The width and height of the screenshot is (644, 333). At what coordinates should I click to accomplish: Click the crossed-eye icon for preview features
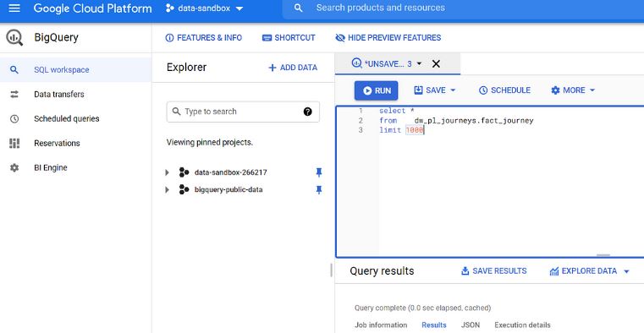(340, 38)
